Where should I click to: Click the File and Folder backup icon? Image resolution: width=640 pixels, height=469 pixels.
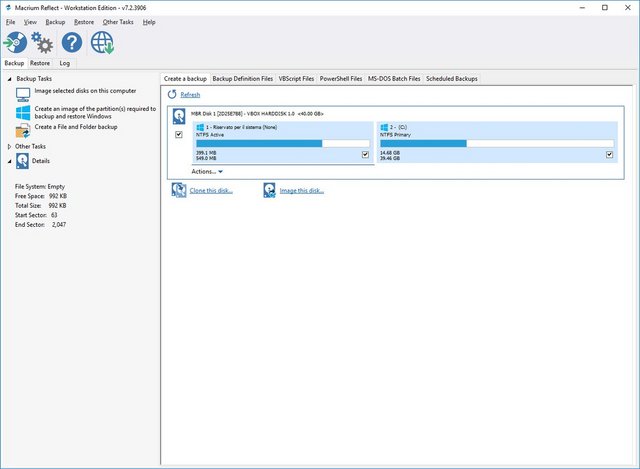click(23, 131)
